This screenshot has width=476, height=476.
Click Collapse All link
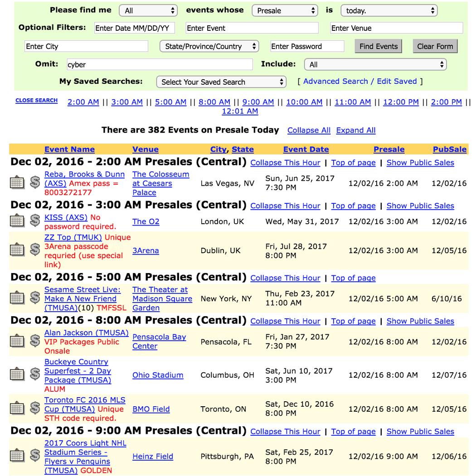309,130
